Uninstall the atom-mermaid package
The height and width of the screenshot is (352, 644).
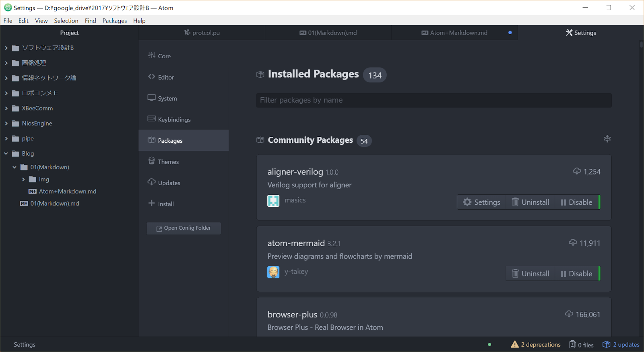[530, 274]
